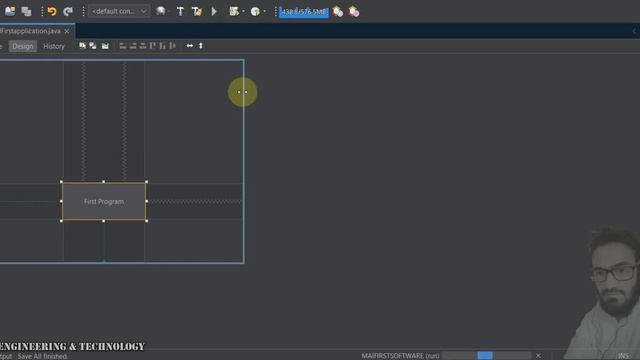This screenshot has height=360, width=640.
Task: Cancel the MAIFIRSTSOFTWARE run task
Action: [538, 356]
